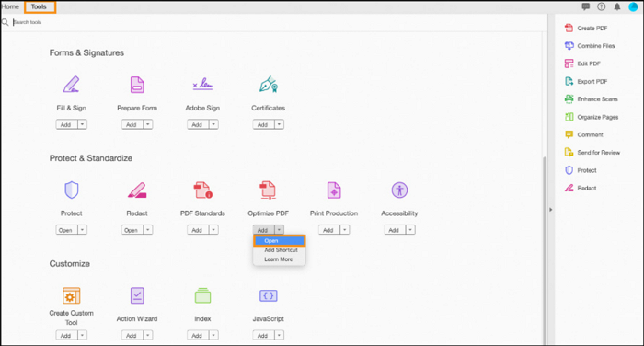The width and height of the screenshot is (644, 346).
Task: Expand the Accessibility dropdown arrow
Action: tap(410, 230)
